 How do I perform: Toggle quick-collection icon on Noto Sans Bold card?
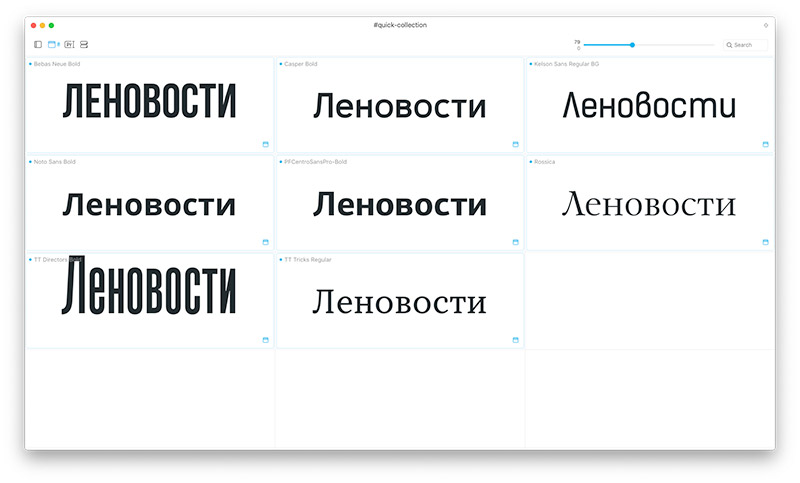[265, 242]
